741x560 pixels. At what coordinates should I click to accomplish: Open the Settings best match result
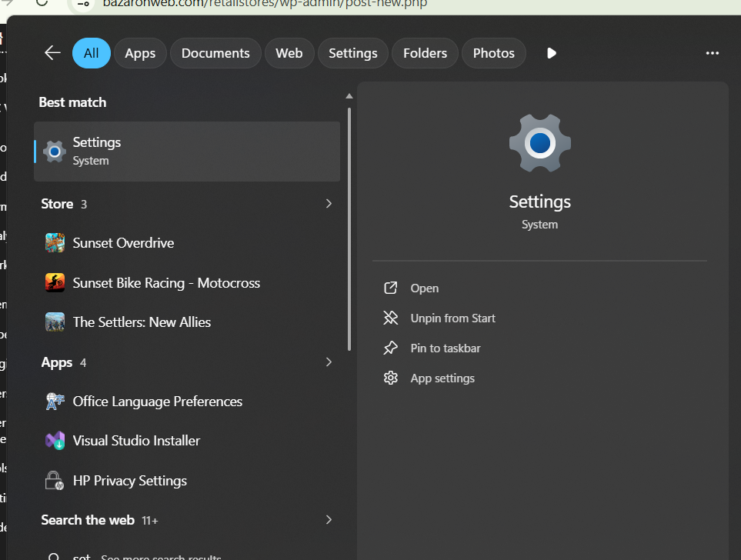click(187, 152)
